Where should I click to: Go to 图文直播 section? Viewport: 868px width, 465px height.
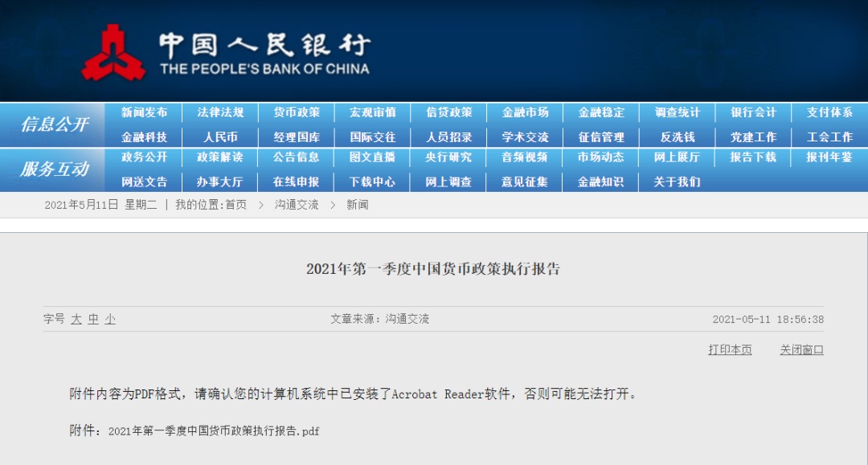tap(373, 157)
